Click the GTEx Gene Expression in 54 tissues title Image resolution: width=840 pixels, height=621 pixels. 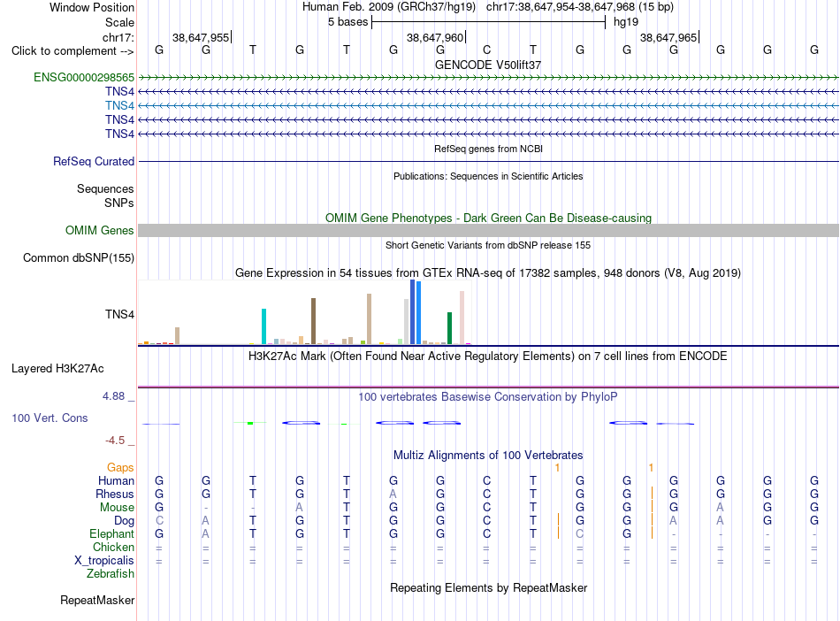488,273
